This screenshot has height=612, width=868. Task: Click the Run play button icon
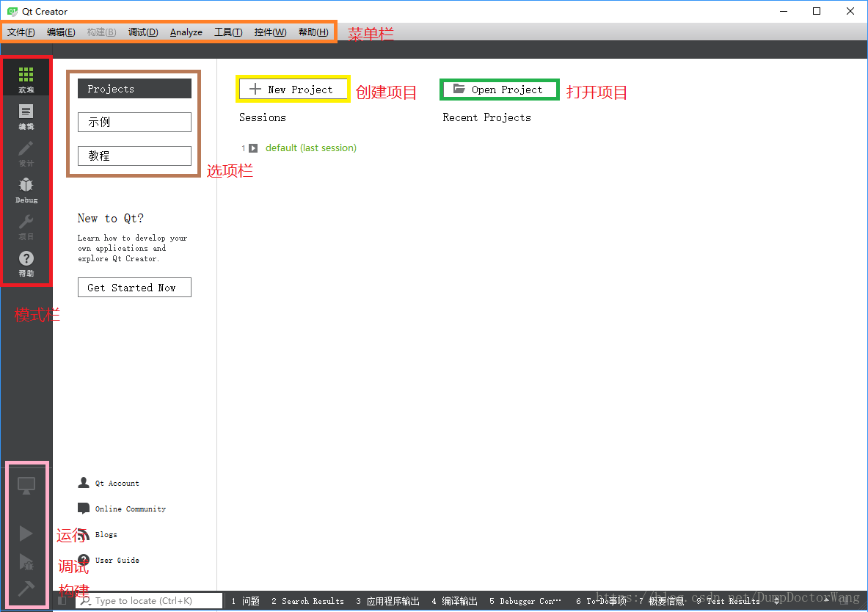26,533
